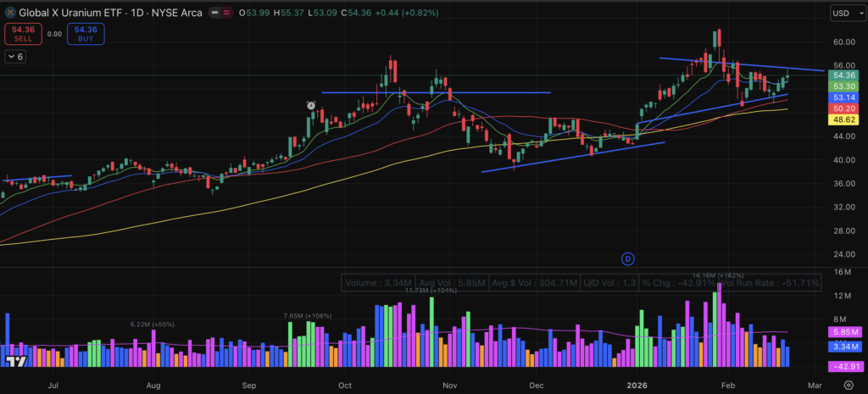868x394 pixels.
Task: Click the dividend 'D' marker icon
Action: (628, 257)
